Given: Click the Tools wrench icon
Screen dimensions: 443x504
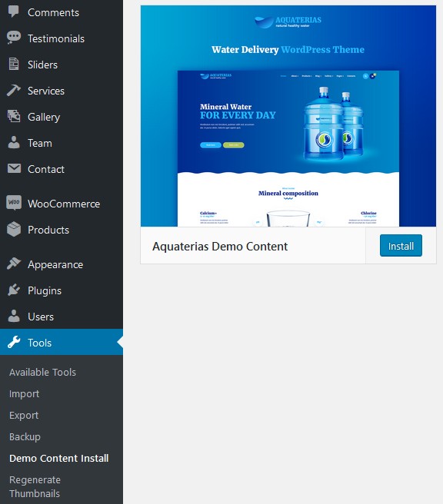Looking at the screenshot, I should click(x=14, y=343).
